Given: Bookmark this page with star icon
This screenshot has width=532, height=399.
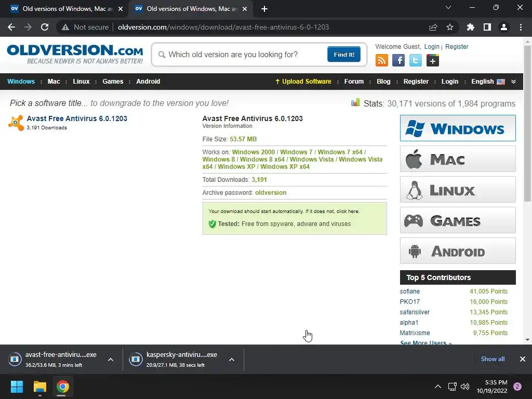Looking at the screenshot, I should 450,27.
